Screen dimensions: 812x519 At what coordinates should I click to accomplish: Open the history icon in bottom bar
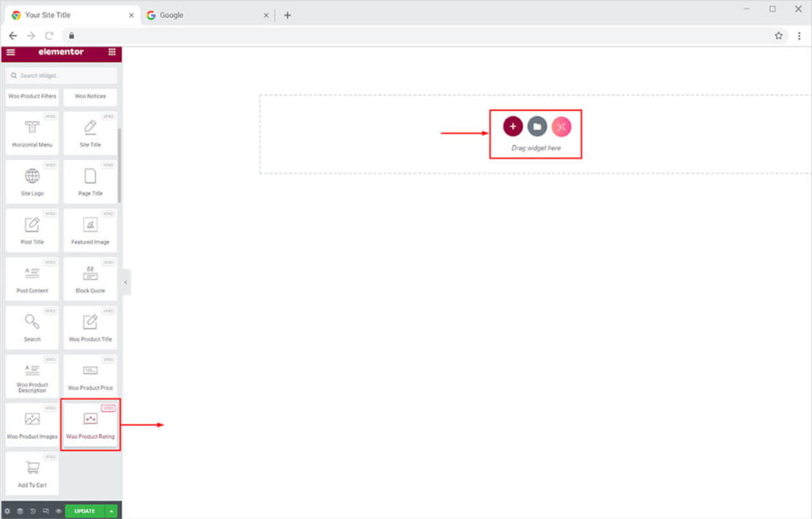click(x=33, y=511)
